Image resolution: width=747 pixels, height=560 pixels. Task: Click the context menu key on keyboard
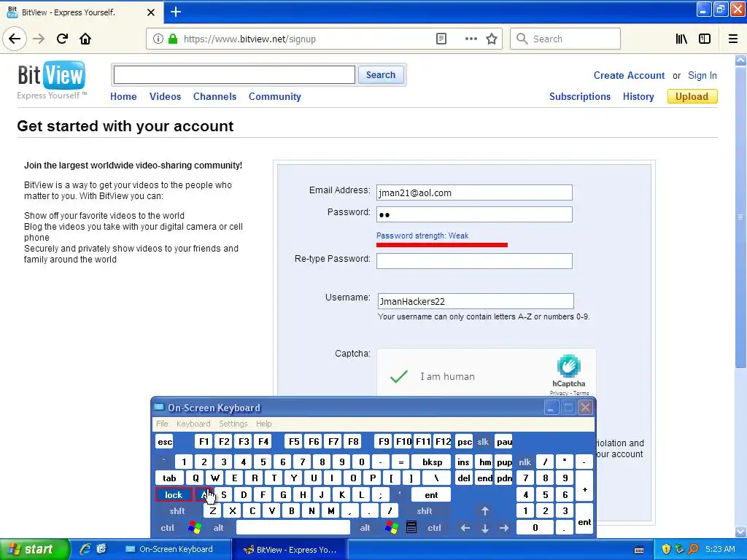click(411, 528)
